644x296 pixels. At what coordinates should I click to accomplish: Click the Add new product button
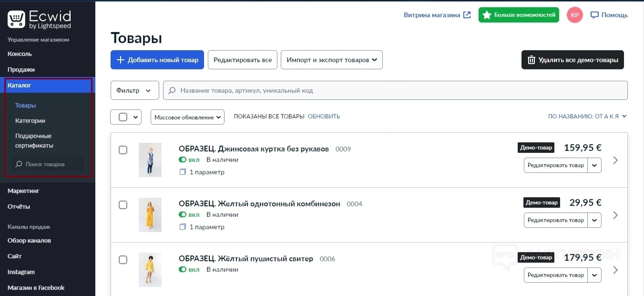click(157, 60)
